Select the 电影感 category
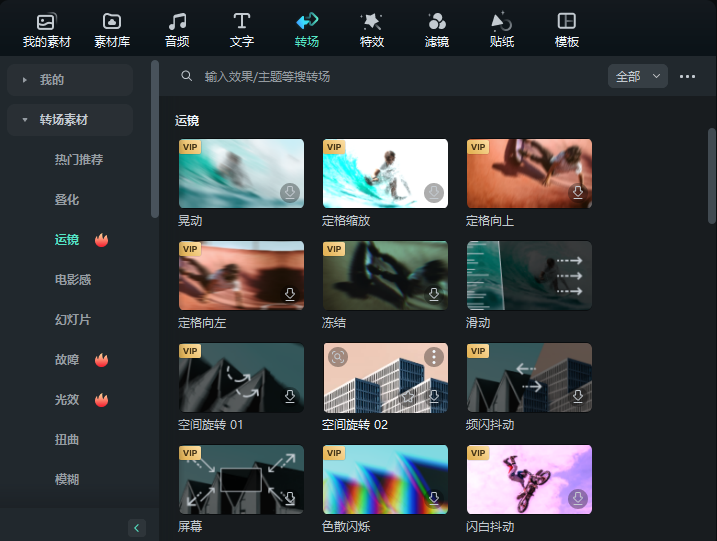 [73, 280]
